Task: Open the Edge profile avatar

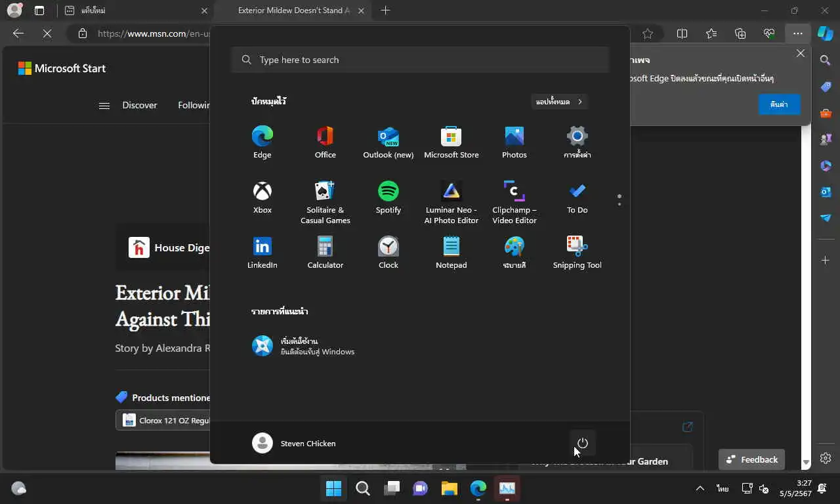Action: click(14, 10)
